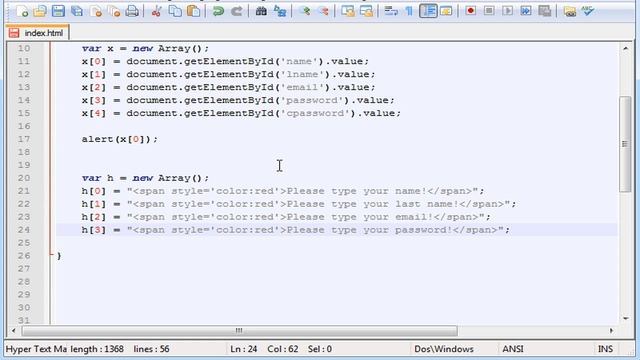Click the 'var h = new Array();' line
Image resolution: width=640 pixels, height=360 pixels.
point(145,178)
